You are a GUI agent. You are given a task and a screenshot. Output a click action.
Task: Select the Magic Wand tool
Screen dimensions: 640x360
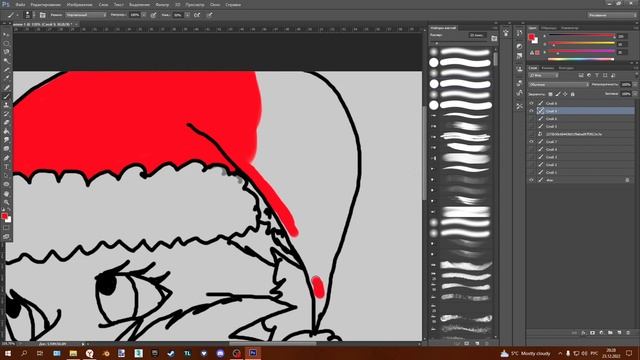tap(7, 61)
